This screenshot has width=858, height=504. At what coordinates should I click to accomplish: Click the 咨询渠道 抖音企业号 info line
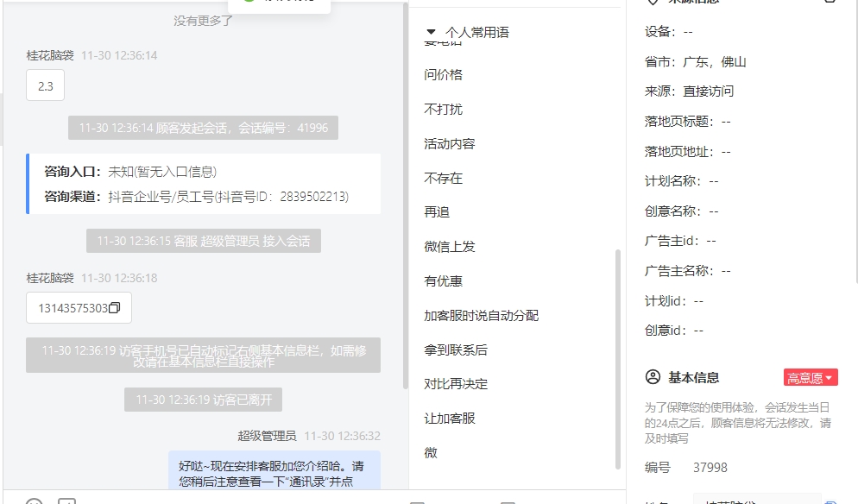(x=197, y=197)
